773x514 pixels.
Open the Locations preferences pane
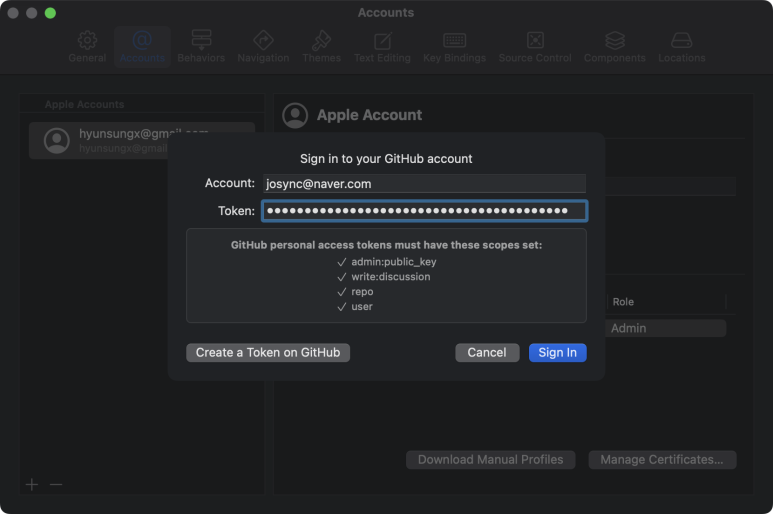(682, 47)
